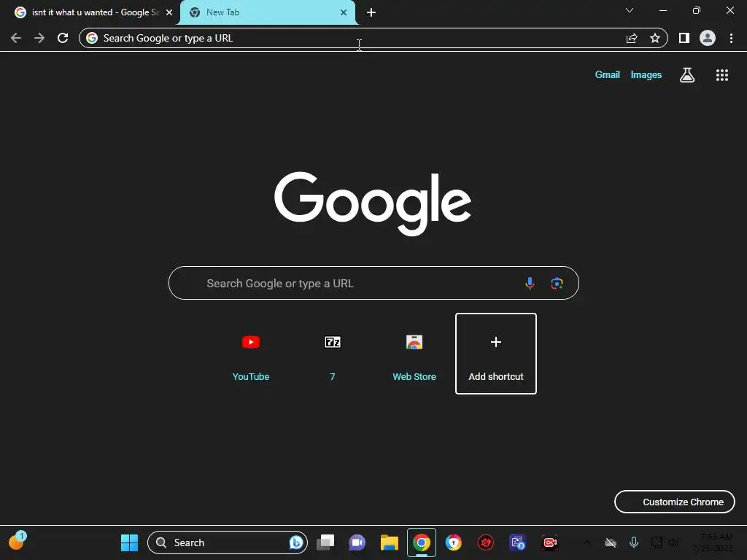The height and width of the screenshot is (560, 747).
Task: Open Search Labs flask icon
Action: (x=687, y=75)
